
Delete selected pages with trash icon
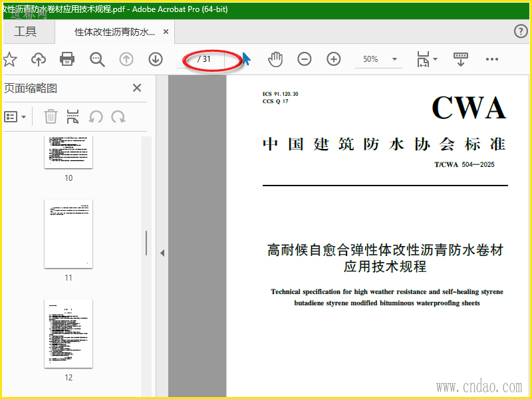click(51, 116)
